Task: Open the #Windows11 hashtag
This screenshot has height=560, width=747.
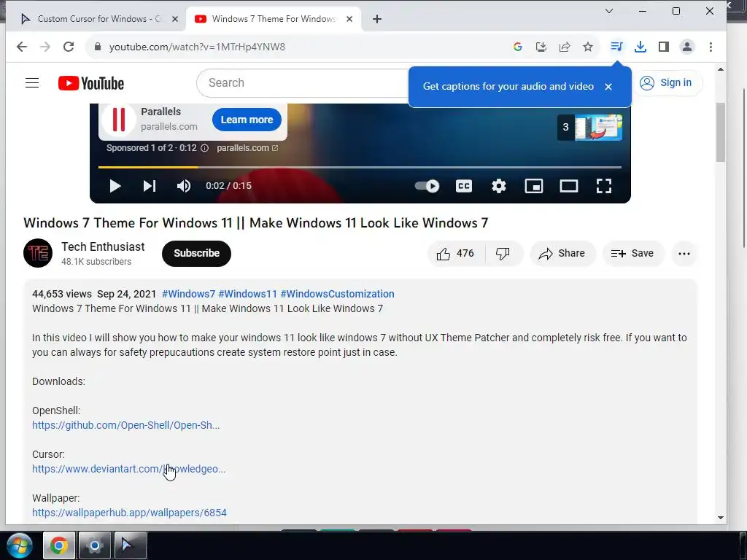Action: point(247,294)
